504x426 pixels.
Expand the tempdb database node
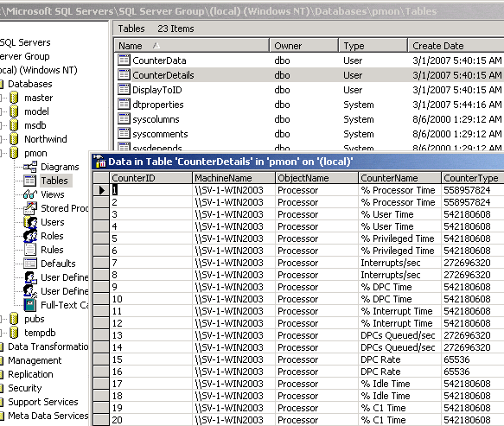pos(1,333)
